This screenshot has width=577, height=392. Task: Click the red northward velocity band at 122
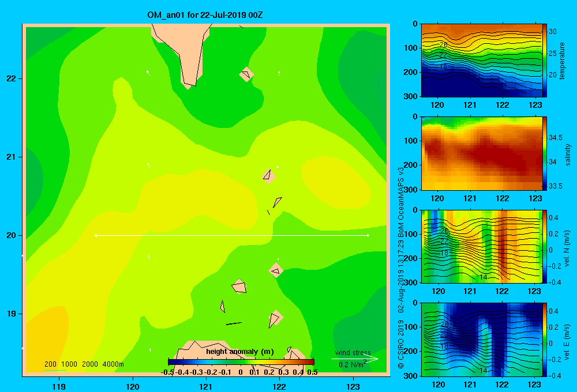tap(503, 246)
